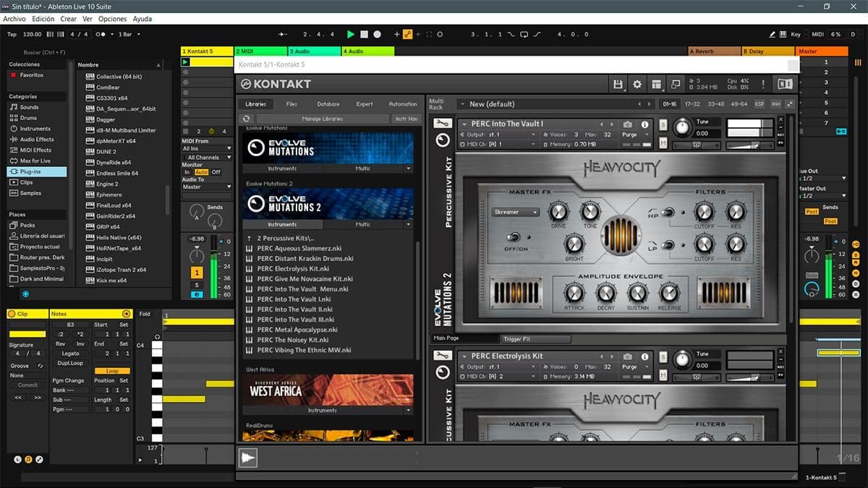Toggle the Master FX OFF/ON switch
Image resolution: width=868 pixels, height=488 pixels.
click(514, 236)
